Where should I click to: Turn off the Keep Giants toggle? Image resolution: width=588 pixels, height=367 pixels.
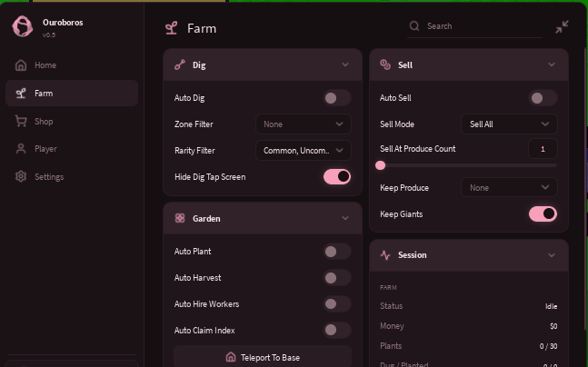[543, 214]
